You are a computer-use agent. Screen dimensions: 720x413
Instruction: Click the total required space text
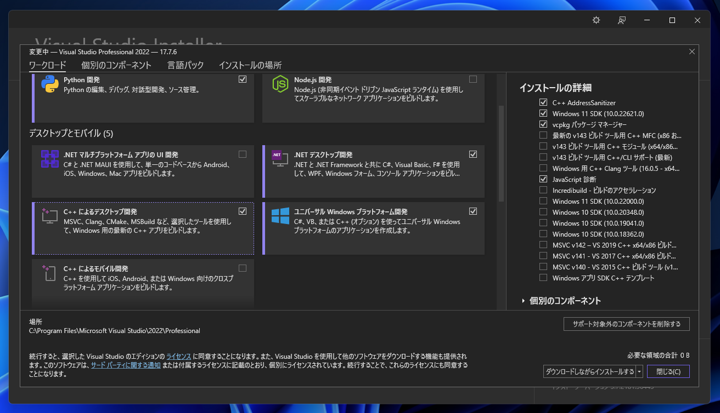(x=658, y=355)
